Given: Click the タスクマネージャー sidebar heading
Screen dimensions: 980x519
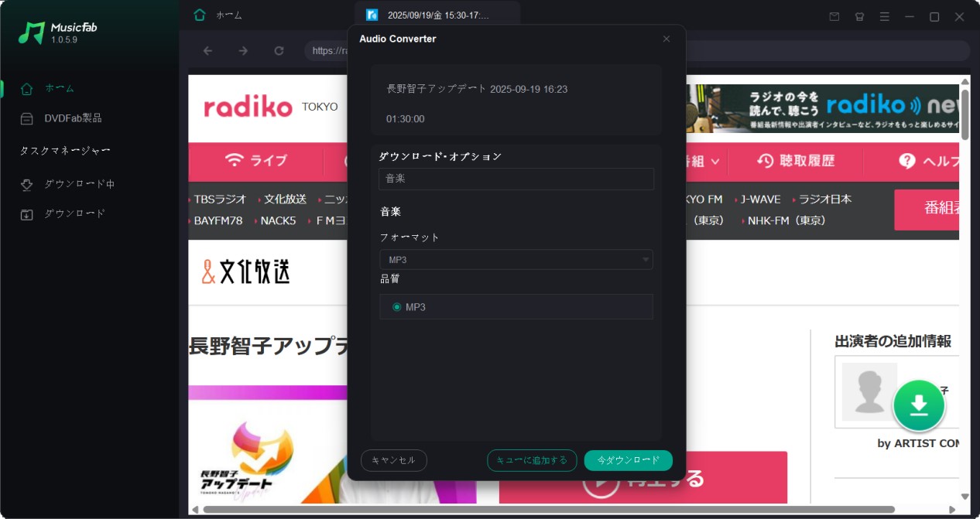Looking at the screenshot, I should click(x=65, y=151).
